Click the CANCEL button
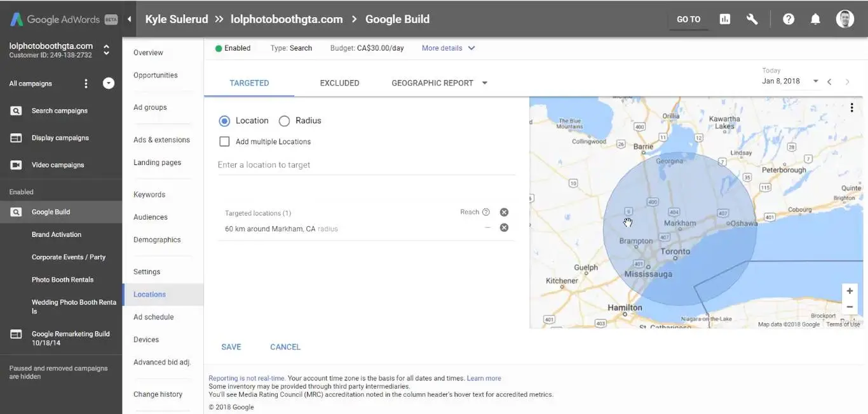The height and width of the screenshot is (414, 868). (285, 347)
